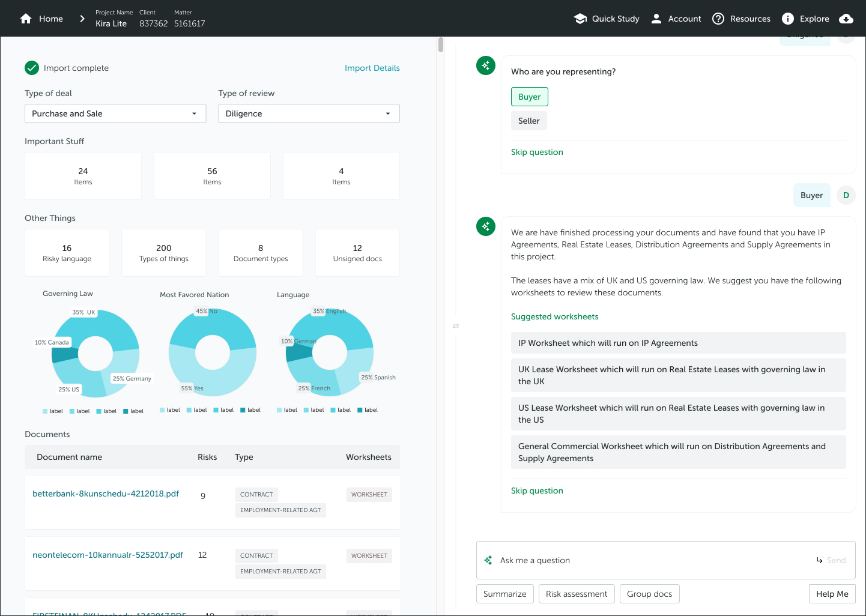Open the 8 Document types card
The image size is (866, 616).
tap(261, 253)
